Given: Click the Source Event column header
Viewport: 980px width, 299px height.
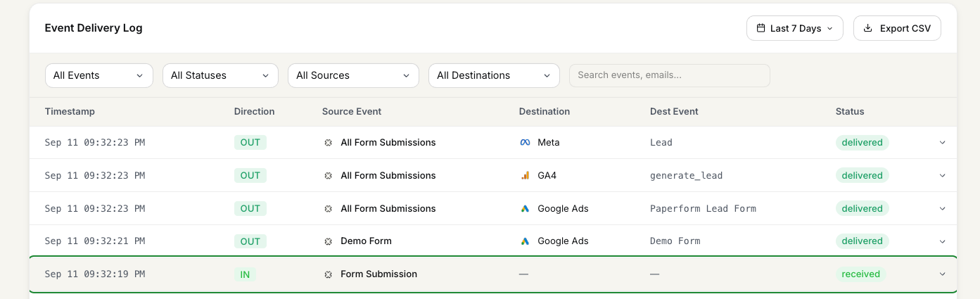Looking at the screenshot, I should click(352, 111).
